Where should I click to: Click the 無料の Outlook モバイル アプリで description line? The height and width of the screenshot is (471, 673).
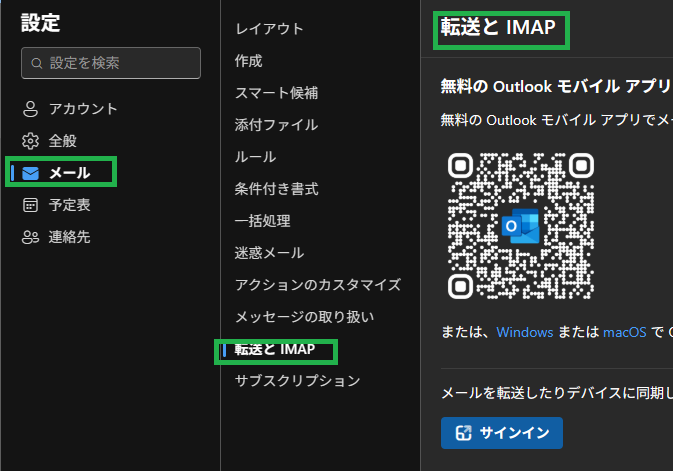557,120
